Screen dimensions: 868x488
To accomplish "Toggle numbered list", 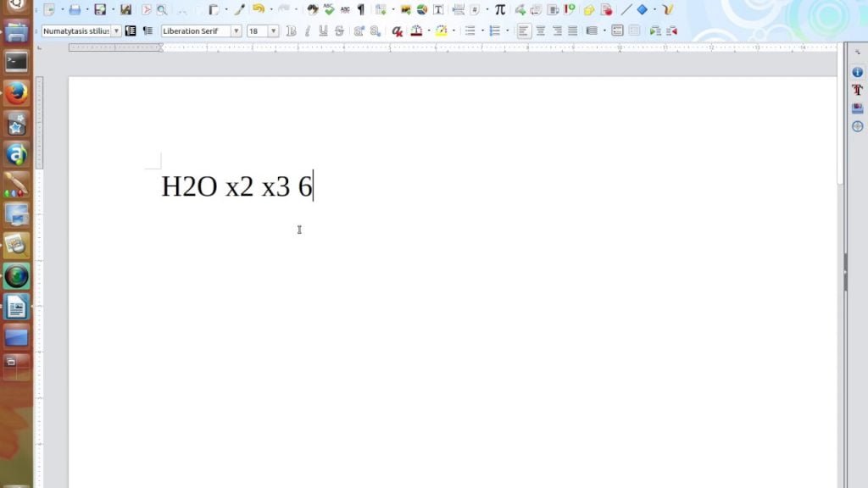I will click(495, 31).
